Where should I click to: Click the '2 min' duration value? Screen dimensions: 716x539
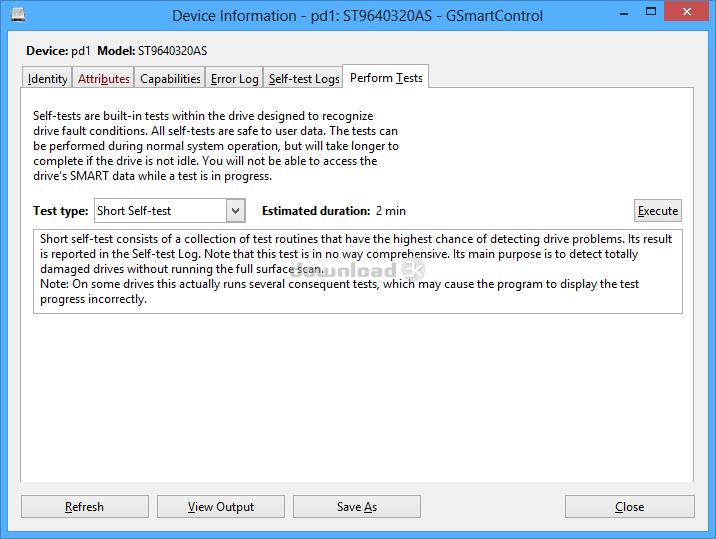tap(391, 211)
